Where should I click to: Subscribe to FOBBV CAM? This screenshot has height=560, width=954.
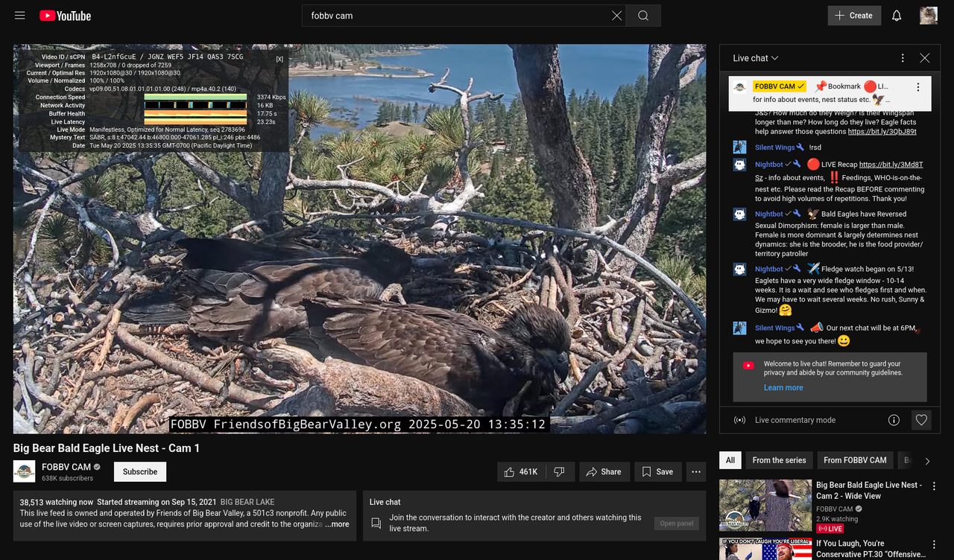(140, 471)
